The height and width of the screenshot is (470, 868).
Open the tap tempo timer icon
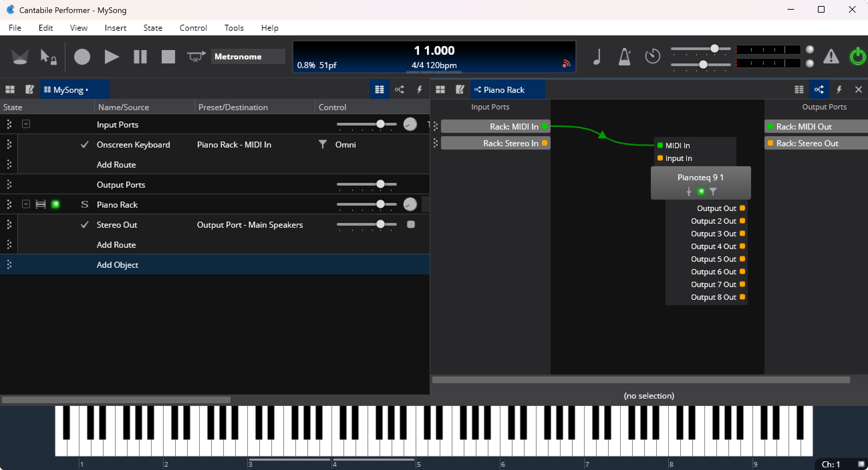tap(653, 56)
